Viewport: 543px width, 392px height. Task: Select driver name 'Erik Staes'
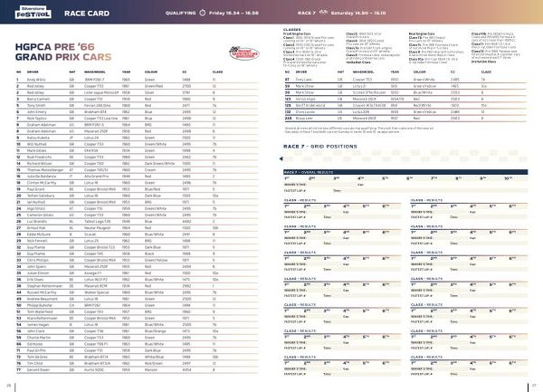[x=35, y=280]
